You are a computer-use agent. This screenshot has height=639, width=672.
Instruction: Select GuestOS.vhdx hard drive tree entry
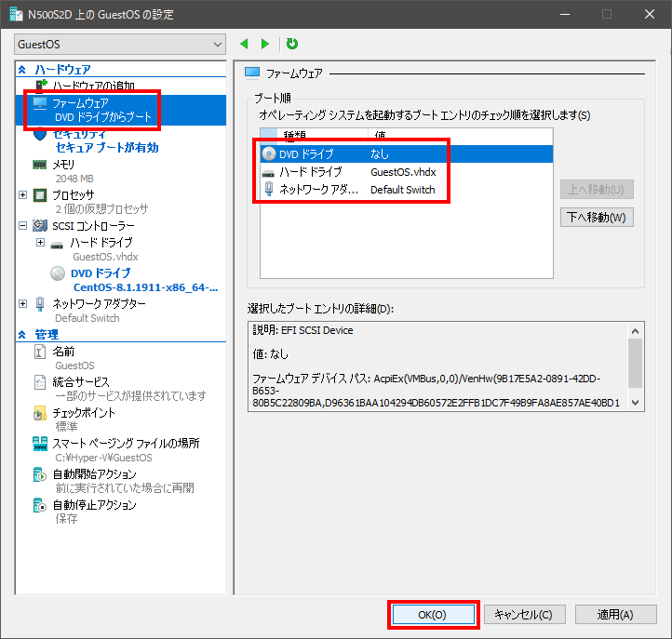tap(105, 257)
